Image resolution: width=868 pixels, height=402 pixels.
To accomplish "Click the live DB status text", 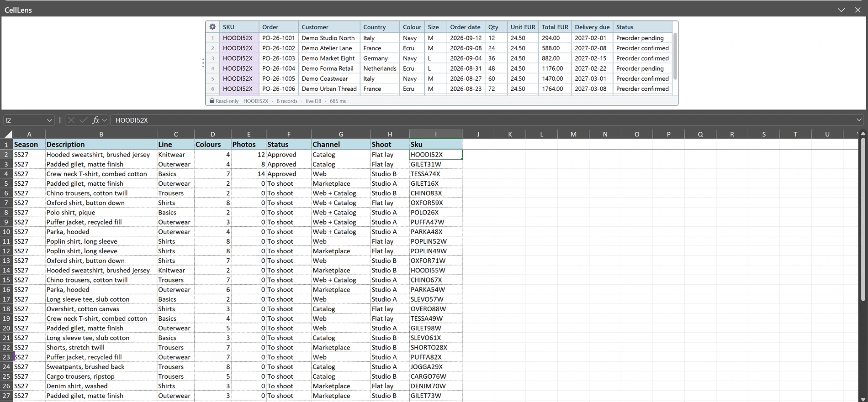I will pyautogui.click(x=313, y=101).
